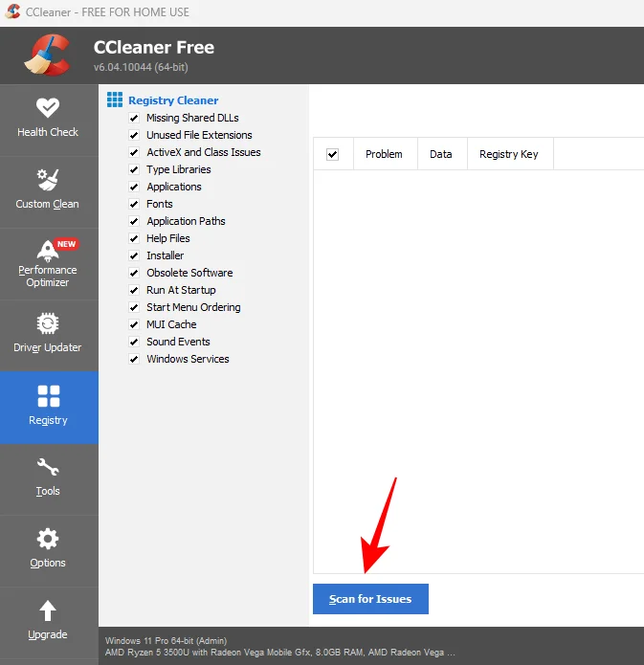This screenshot has height=665, width=644.
Task: Open the Tools wrench icon
Action: (48, 468)
